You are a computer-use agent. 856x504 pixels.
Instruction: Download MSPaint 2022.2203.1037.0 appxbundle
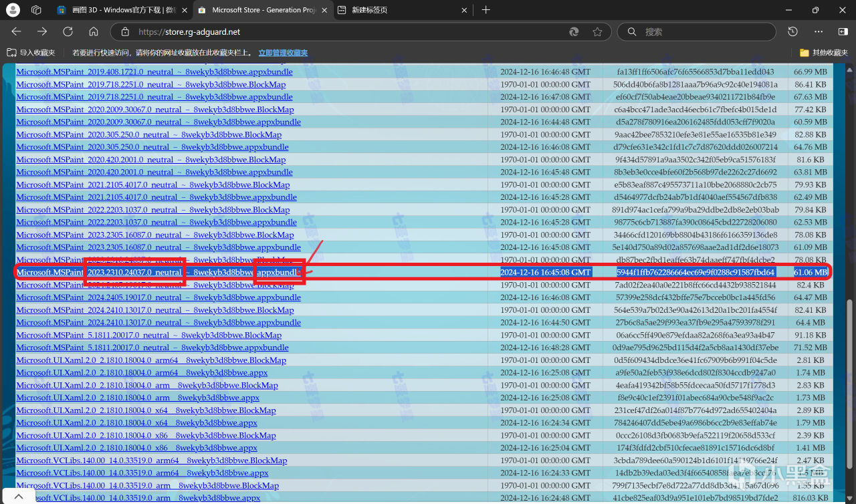[x=156, y=223]
